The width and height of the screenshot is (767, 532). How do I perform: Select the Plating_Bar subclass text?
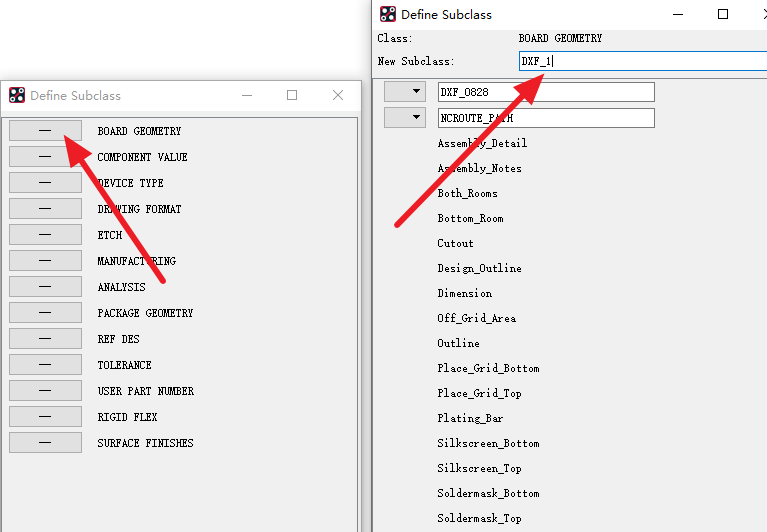[471, 418]
